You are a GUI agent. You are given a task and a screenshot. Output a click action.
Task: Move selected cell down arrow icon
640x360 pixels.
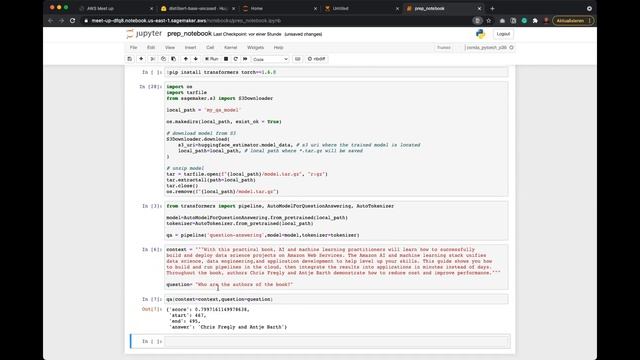196,59
